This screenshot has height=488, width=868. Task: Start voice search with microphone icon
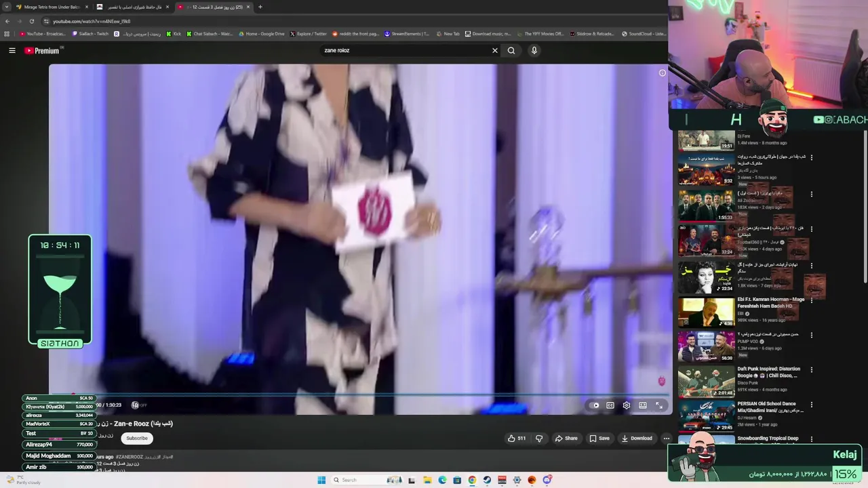click(x=534, y=50)
